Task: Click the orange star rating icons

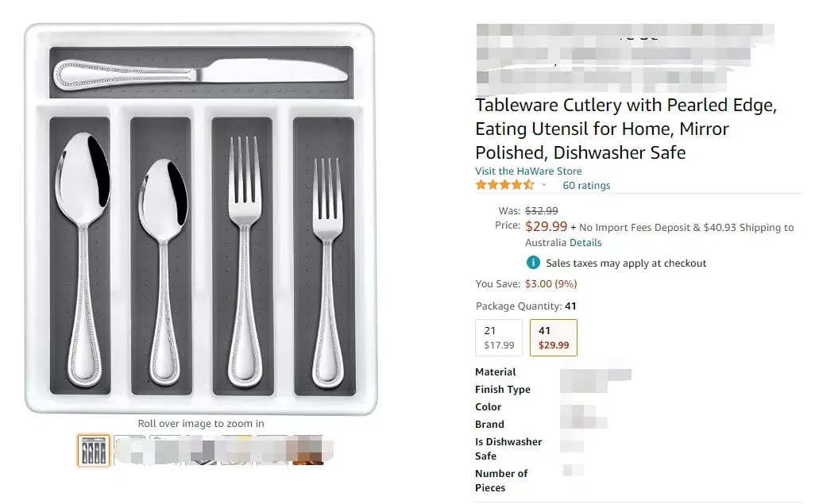Action: pyautogui.click(x=504, y=185)
